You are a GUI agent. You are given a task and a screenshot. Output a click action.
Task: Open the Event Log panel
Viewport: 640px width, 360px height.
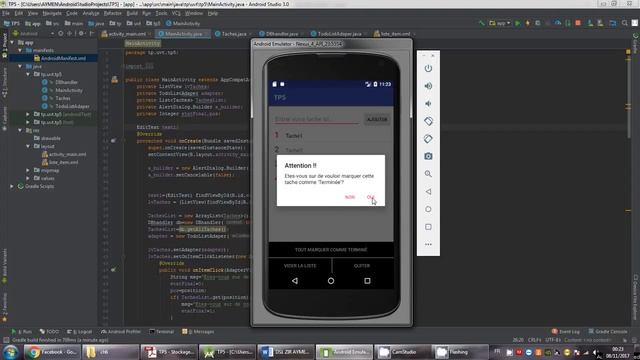566,331
